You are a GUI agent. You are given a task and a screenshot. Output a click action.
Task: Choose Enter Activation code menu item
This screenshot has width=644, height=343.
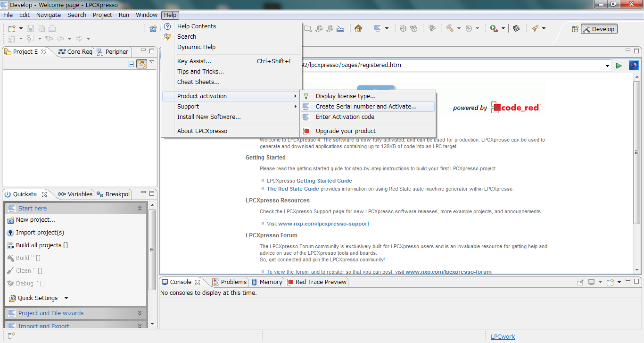367,117
